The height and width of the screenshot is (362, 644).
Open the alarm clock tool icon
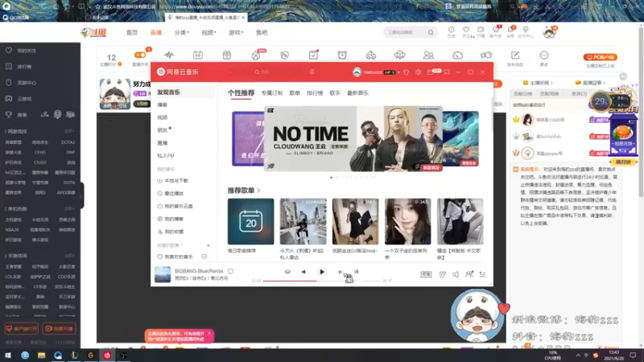[342, 55]
